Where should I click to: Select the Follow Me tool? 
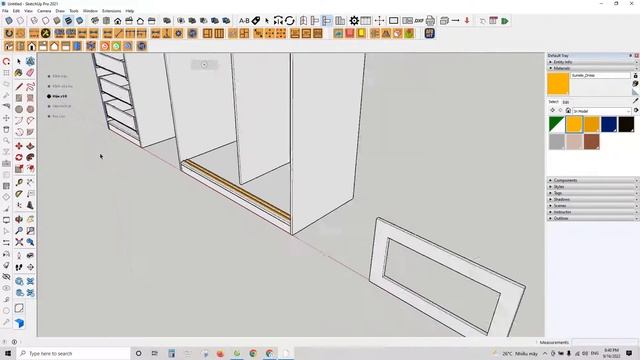(30, 157)
